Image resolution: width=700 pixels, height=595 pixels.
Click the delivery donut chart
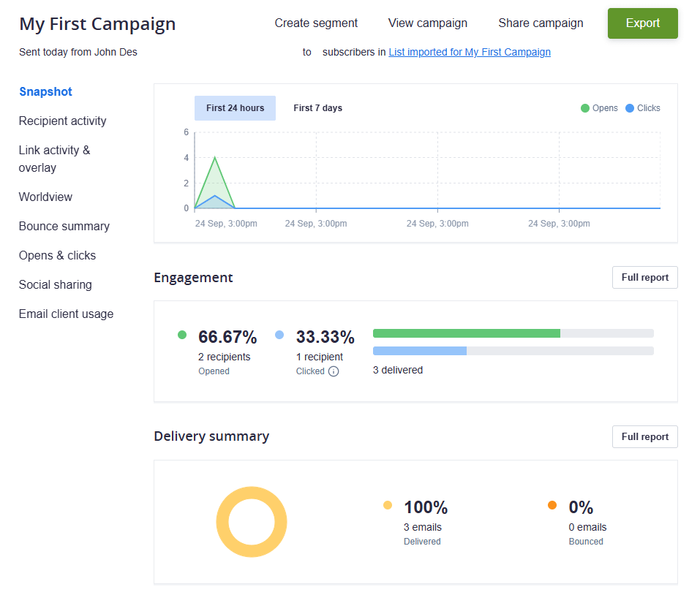[252, 522]
